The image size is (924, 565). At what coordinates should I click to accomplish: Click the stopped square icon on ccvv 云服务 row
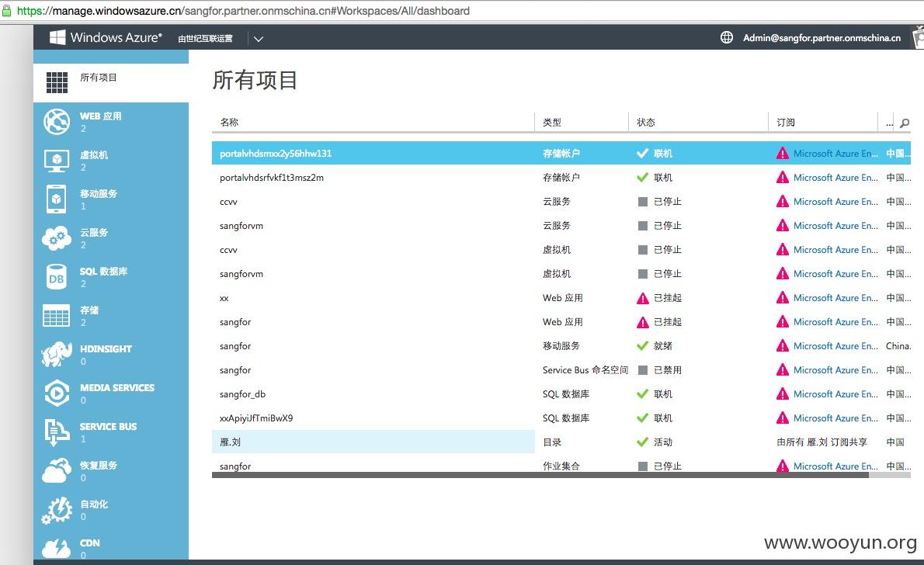pos(643,202)
